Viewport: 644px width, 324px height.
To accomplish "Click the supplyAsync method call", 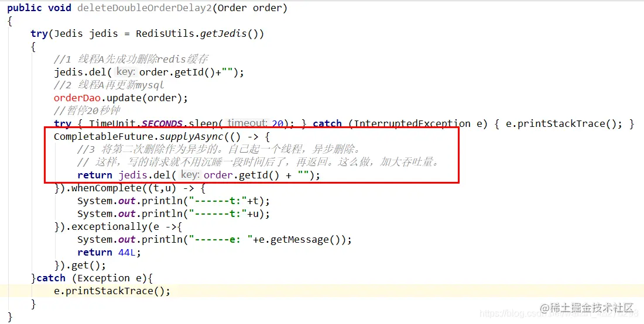I will (191, 137).
